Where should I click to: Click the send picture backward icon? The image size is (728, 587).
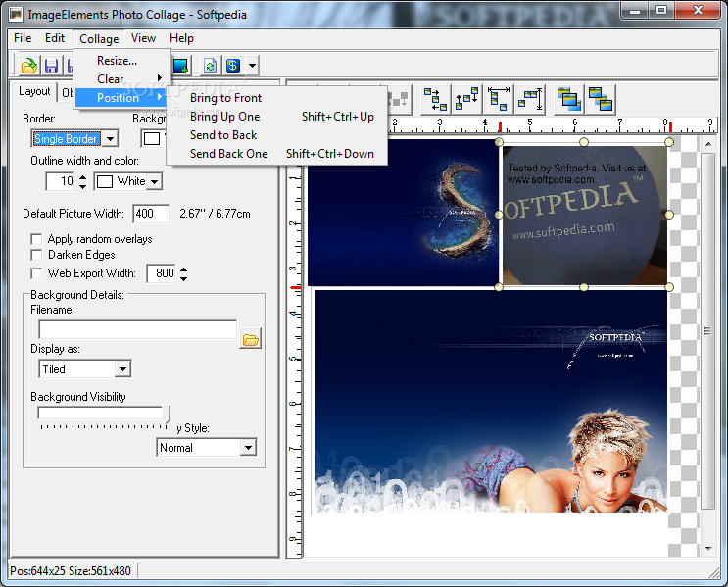point(601,99)
